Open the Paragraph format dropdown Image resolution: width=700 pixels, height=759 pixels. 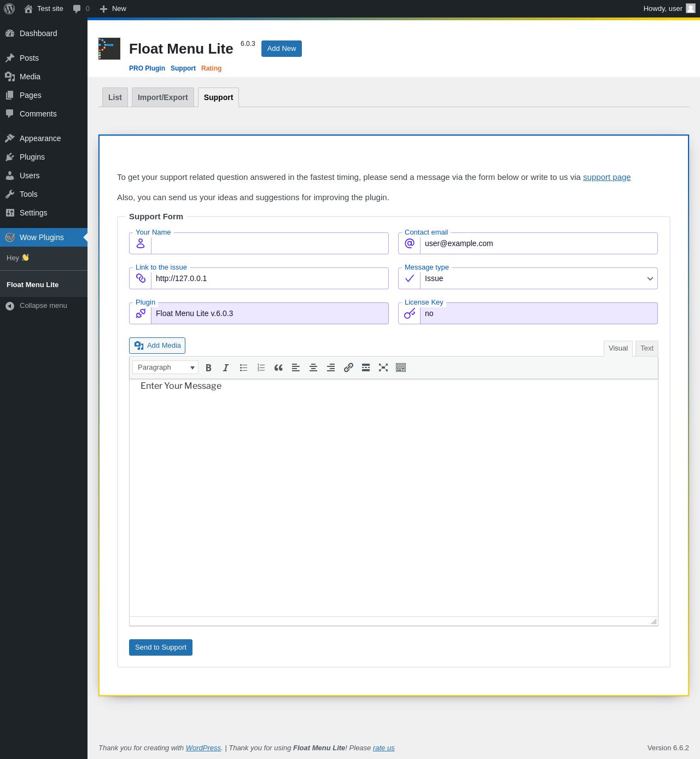[x=165, y=367]
